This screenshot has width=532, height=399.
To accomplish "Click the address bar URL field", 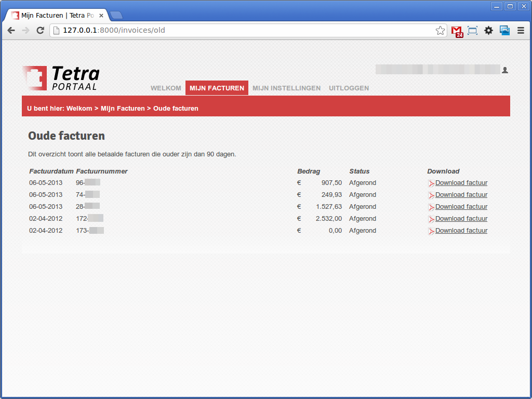I will 244,31.
